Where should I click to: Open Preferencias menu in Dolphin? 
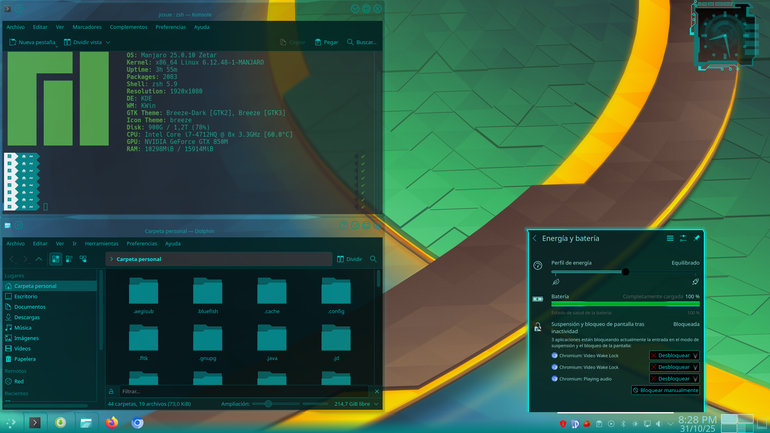142,244
